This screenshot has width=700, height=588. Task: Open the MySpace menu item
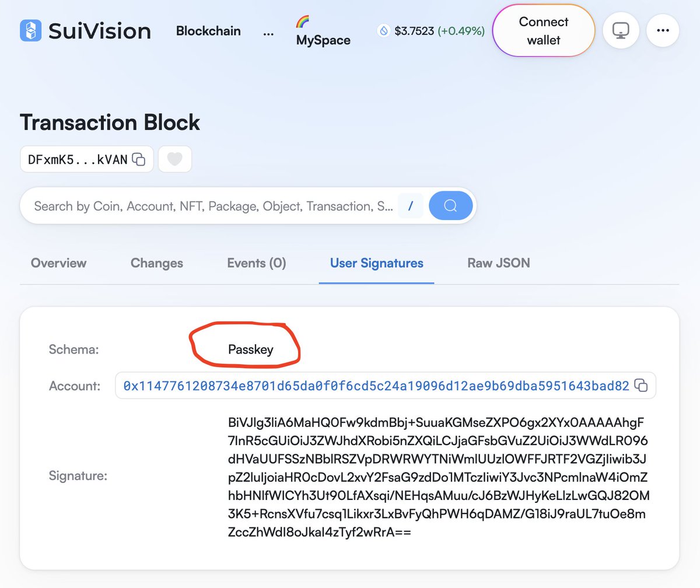323,32
